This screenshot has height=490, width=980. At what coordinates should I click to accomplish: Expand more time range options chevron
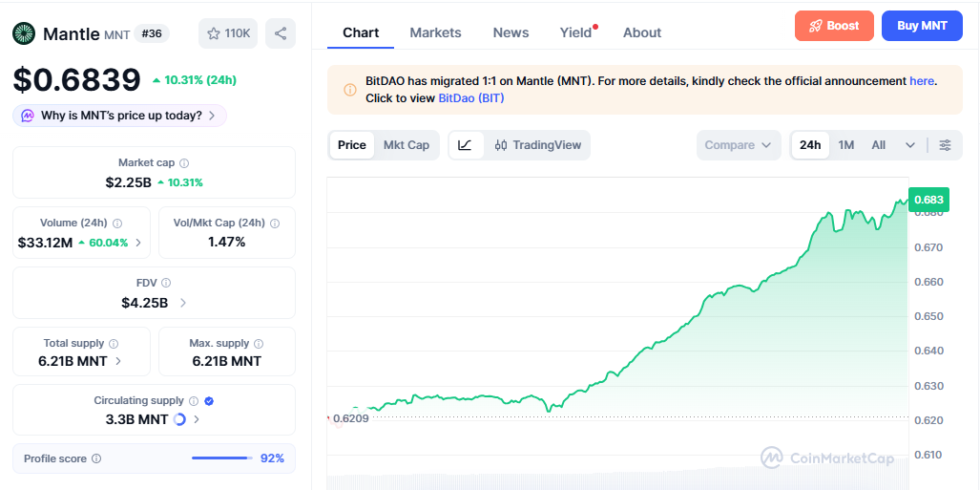(910, 145)
